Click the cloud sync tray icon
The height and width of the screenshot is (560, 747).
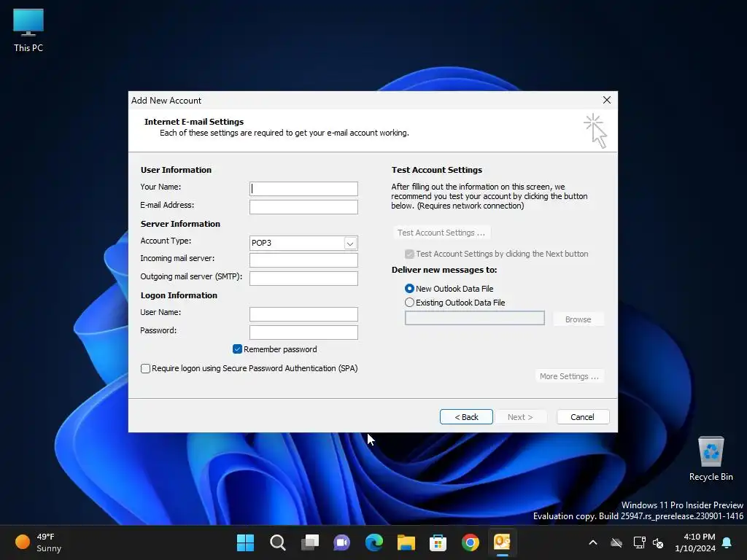(616, 542)
